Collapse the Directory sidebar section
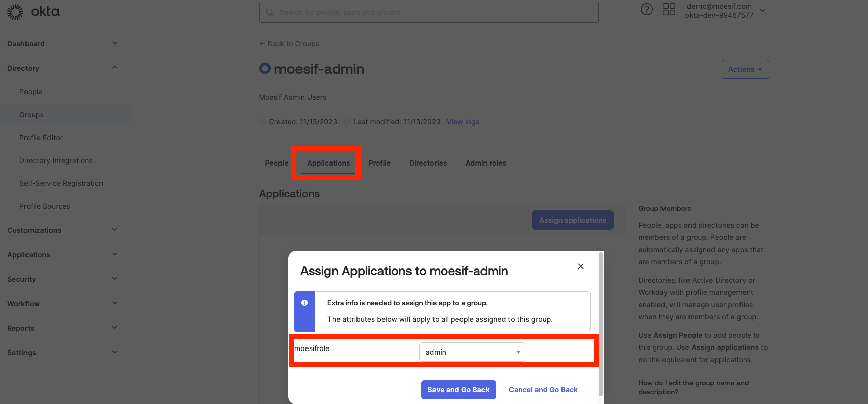The height and width of the screenshot is (404, 868). point(115,68)
